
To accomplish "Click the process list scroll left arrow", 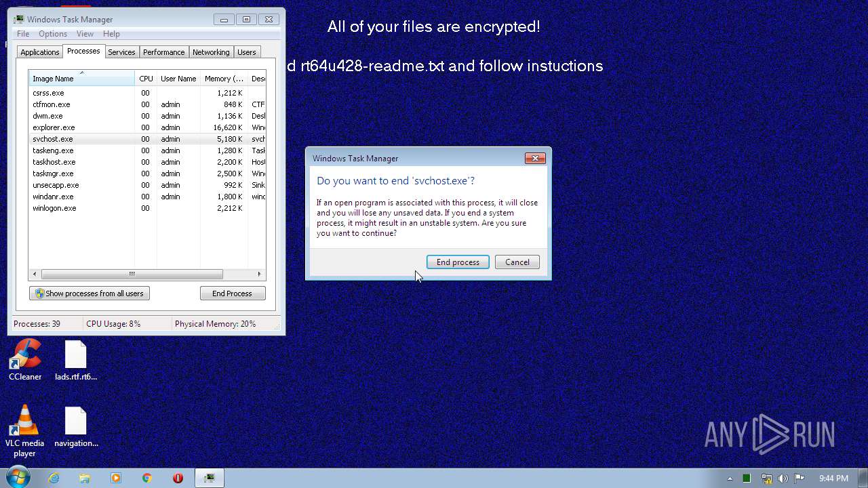I will click(x=34, y=274).
